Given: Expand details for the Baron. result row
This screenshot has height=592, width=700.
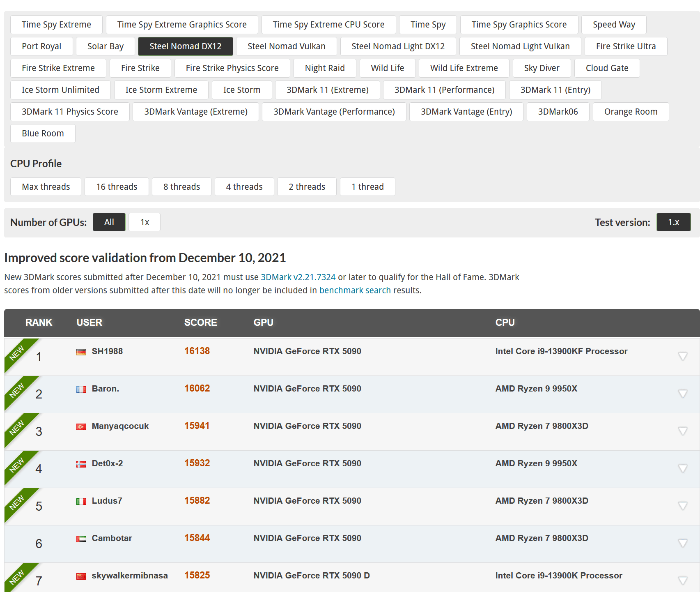Looking at the screenshot, I should [683, 394].
